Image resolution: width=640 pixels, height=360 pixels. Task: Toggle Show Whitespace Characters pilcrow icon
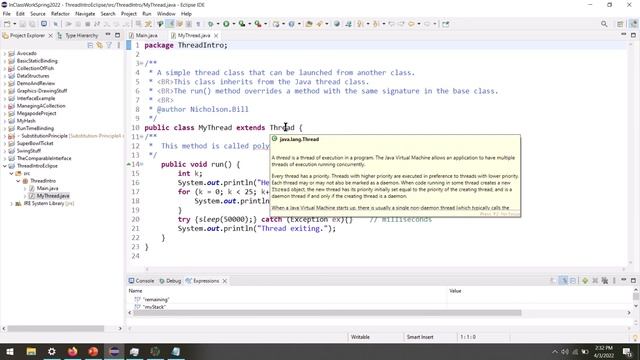(198, 24)
